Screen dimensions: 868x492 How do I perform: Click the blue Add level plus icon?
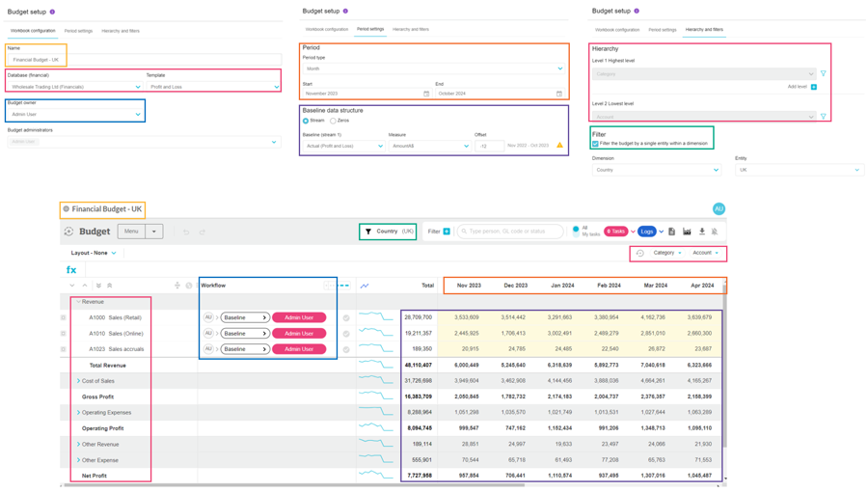click(x=814, y=87)
